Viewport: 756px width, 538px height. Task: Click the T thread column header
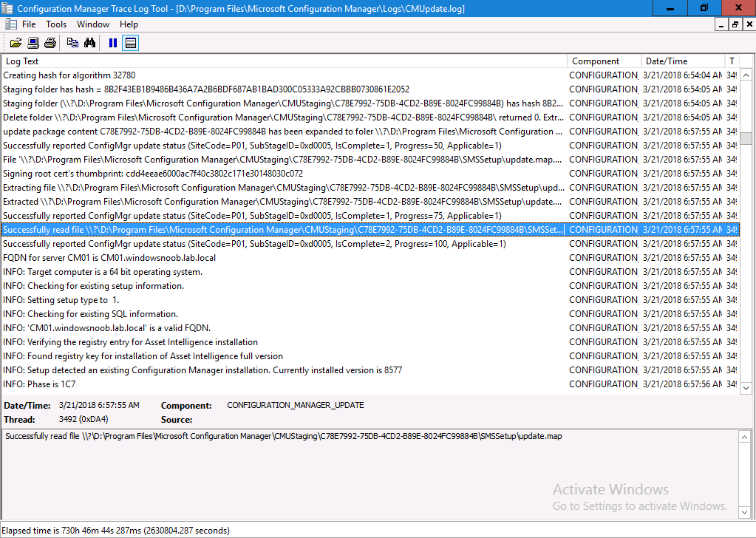pos(732,61)
